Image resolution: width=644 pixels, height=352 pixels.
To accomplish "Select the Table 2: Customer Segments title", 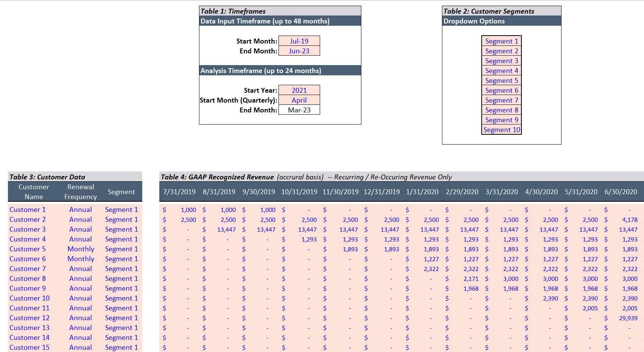I will (x=488, y=11).
